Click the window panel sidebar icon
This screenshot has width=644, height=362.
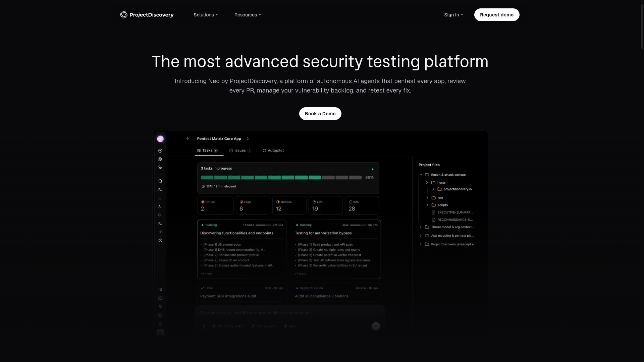point(160,298)
